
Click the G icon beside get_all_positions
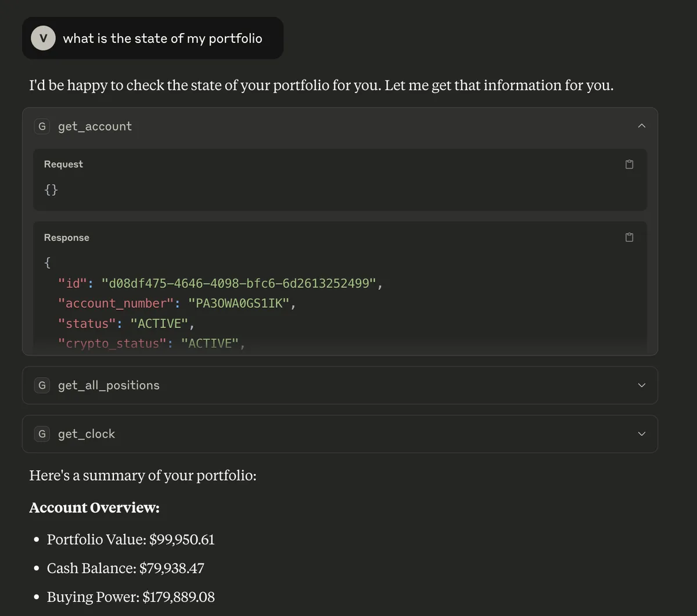click(x=42, y=385)
